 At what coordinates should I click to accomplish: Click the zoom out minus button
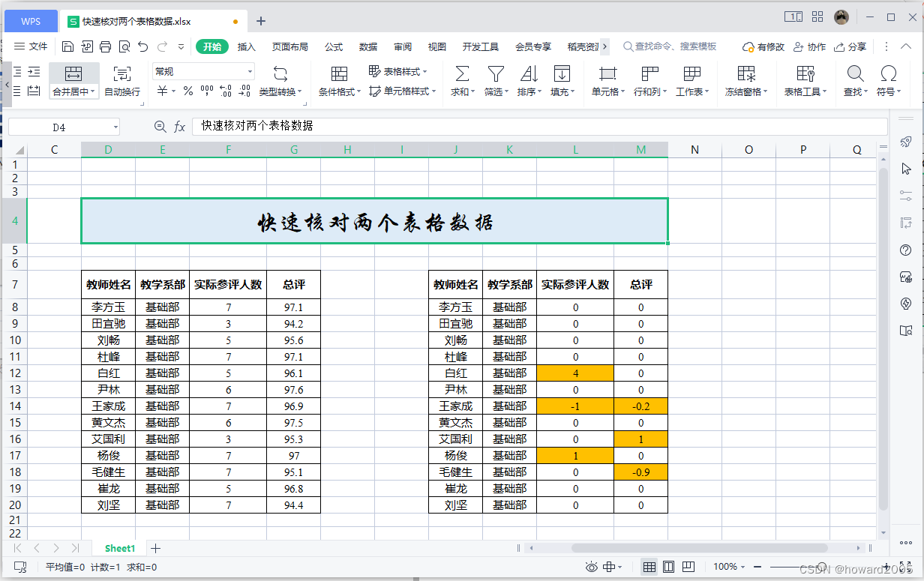point(757,567)
